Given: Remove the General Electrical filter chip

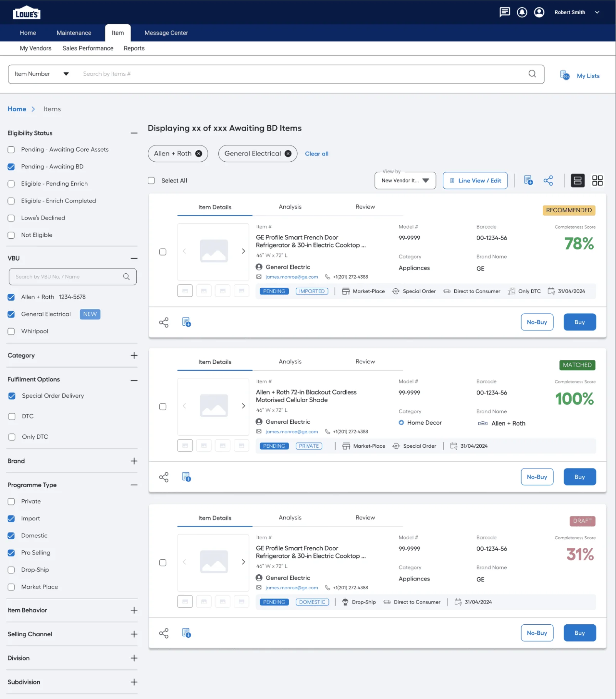Looking at the screenshot, I should [x=288, y=154].
